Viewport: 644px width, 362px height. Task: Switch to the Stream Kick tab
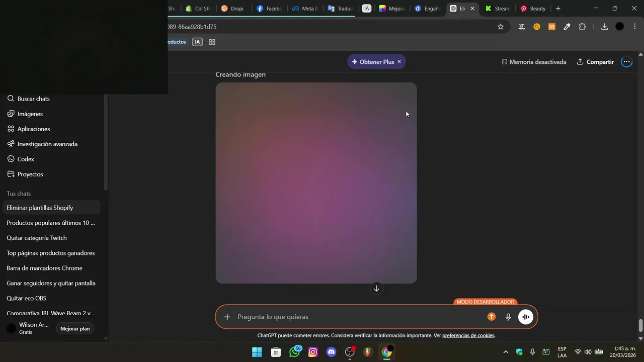click(x=498, y=9)
